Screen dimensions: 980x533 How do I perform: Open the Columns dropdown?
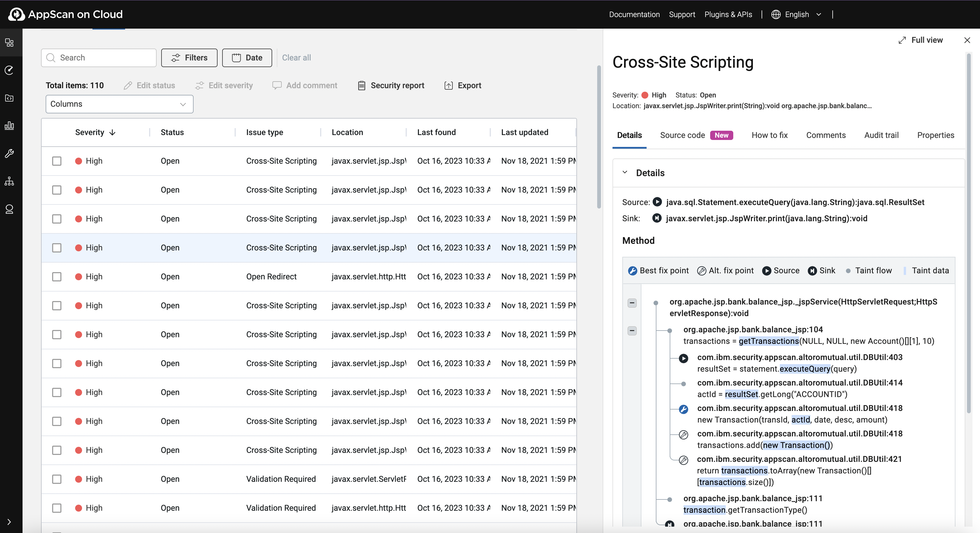coord(119,104)
